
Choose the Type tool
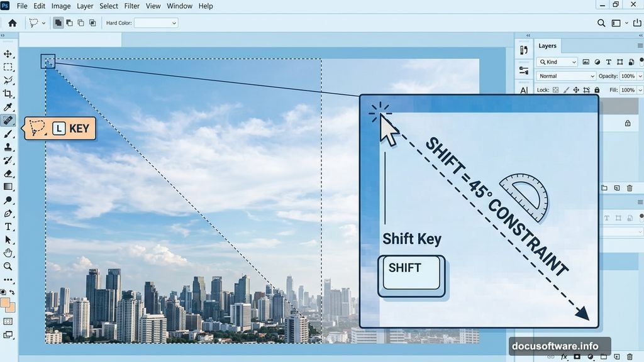pyautogui.click(x=8, y=227)
